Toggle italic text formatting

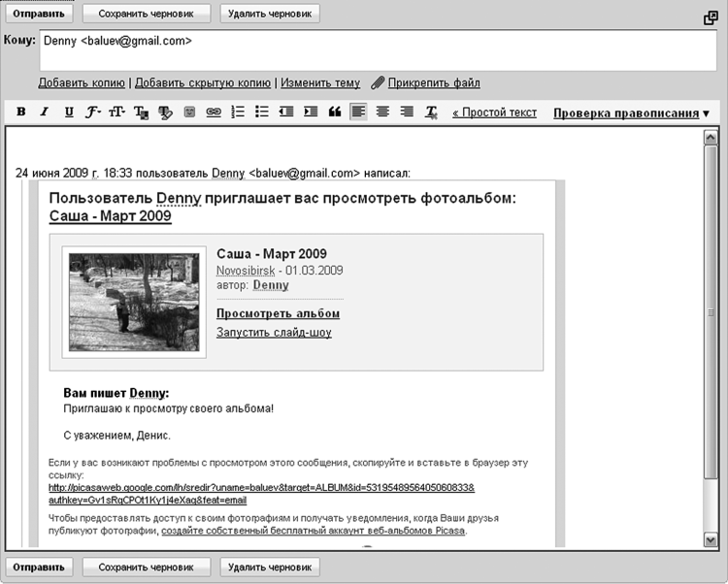pos(44,113)
